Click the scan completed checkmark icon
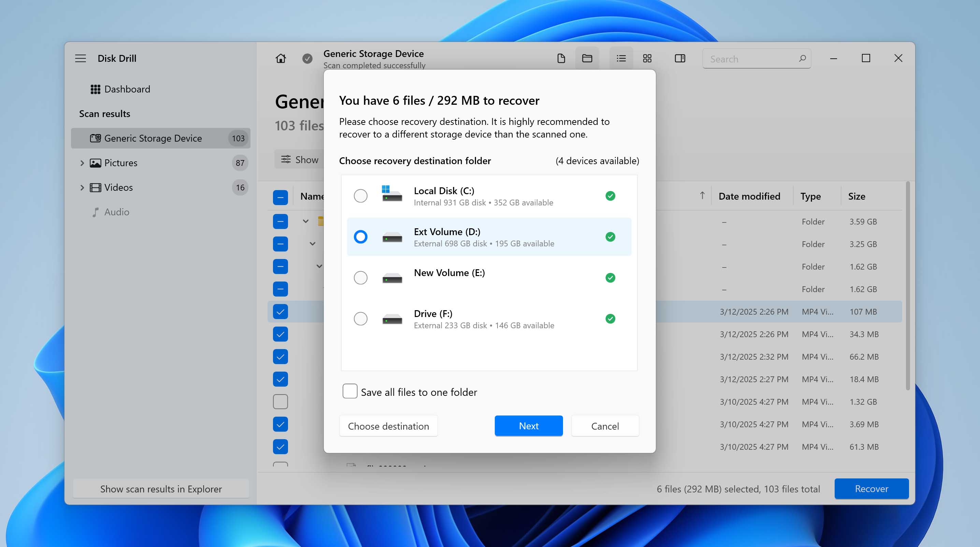 [307, 58]
